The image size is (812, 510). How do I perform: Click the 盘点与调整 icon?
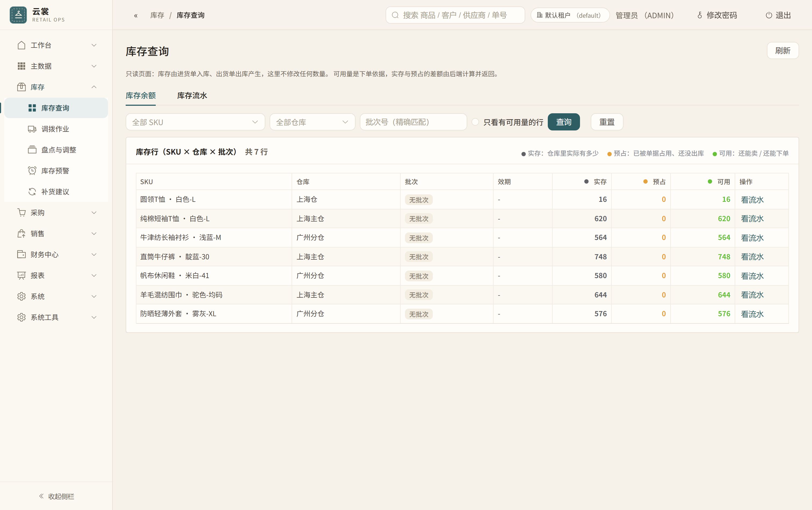pos(32,150)
